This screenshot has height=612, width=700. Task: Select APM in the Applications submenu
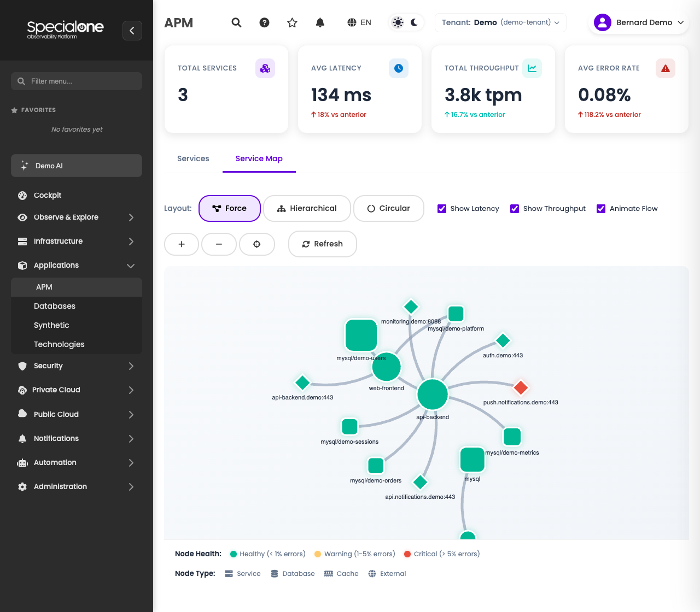(x=77, y=287)
